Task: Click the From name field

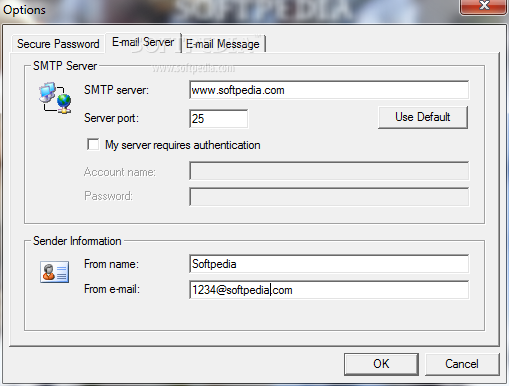Action: [329, 264]
